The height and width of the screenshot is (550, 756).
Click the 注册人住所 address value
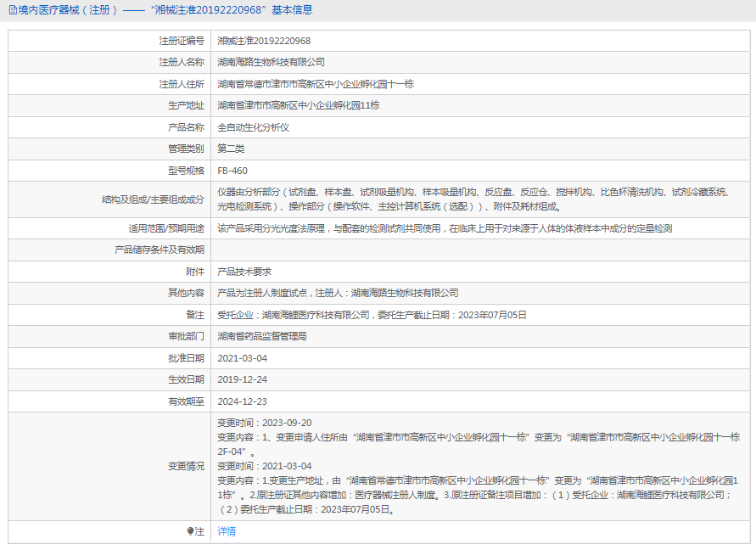[x=316, y=84]
